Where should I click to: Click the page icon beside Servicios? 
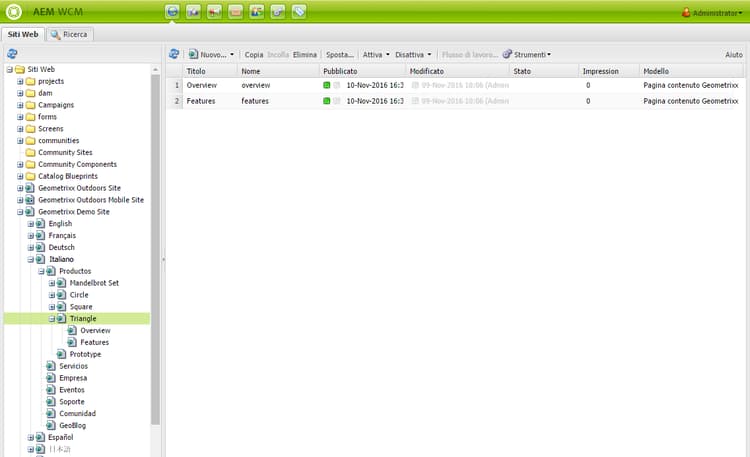coord(51,366)
